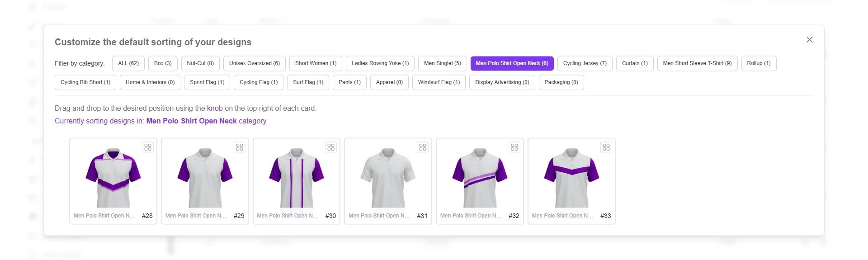Image resolution: width=868 pixels, height=260 pixels.
Task: Select the Cycling Jersey (7) filter
Action: pos(585,63)
